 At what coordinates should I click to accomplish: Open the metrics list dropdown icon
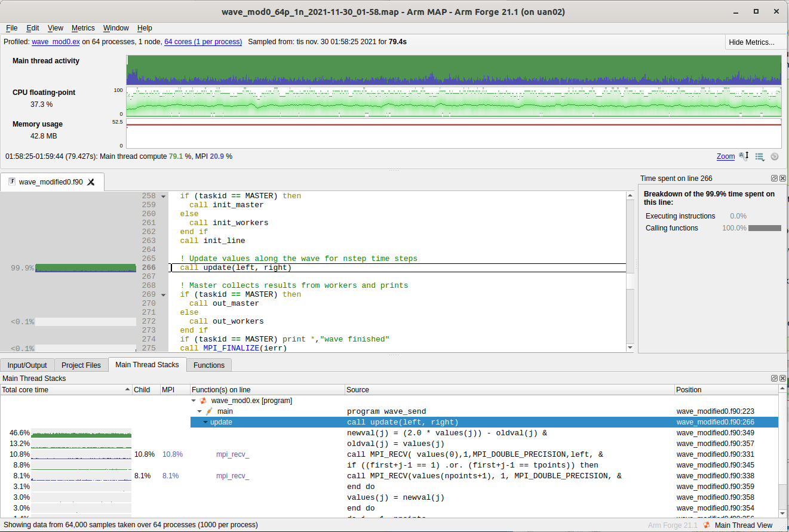[760, 156]
